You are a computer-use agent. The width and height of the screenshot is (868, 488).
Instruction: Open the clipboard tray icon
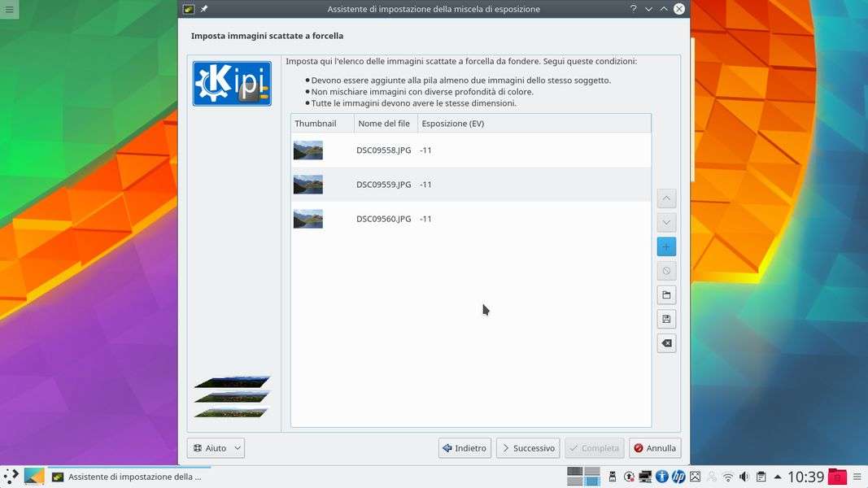(761, 477)
